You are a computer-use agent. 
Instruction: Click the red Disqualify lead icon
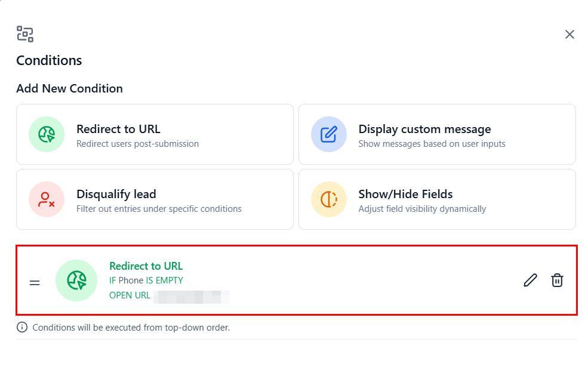click(x=47, y=199)
